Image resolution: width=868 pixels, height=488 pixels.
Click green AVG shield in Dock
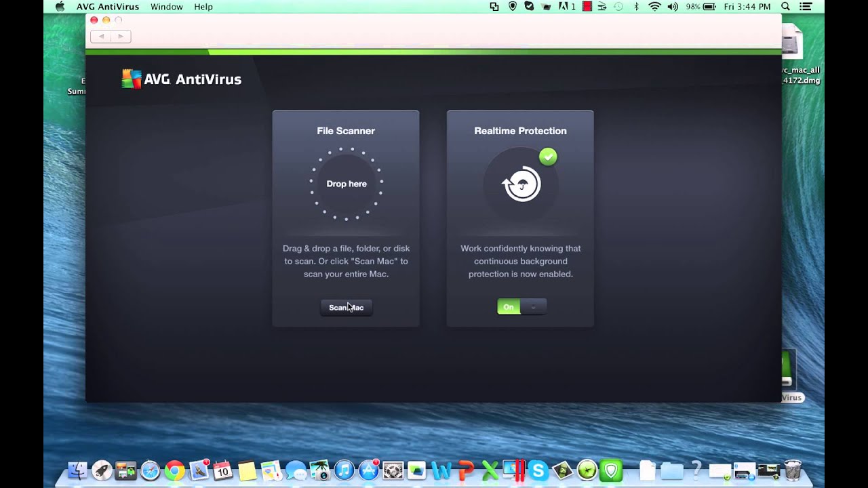611,470
